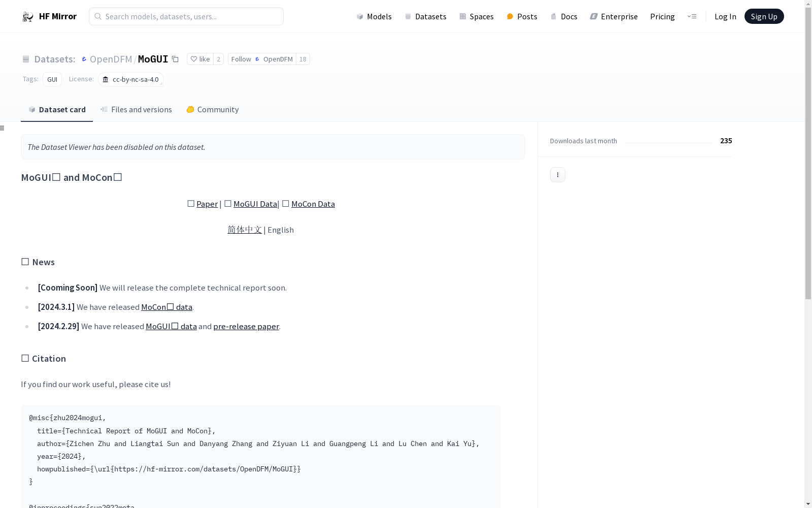812x508 pixels.
Task: Click the Citation section heading
Action: [43, 359]
